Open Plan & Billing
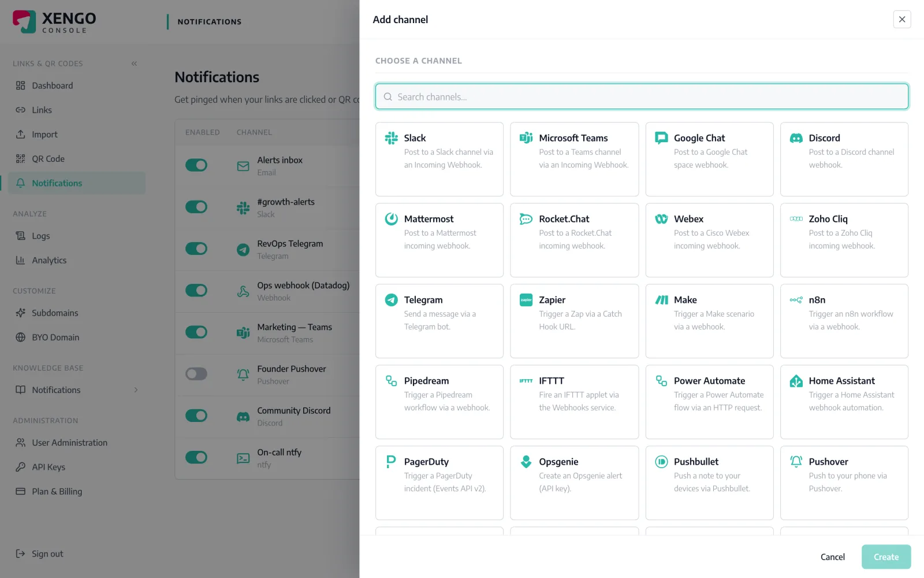 (77, 491)
